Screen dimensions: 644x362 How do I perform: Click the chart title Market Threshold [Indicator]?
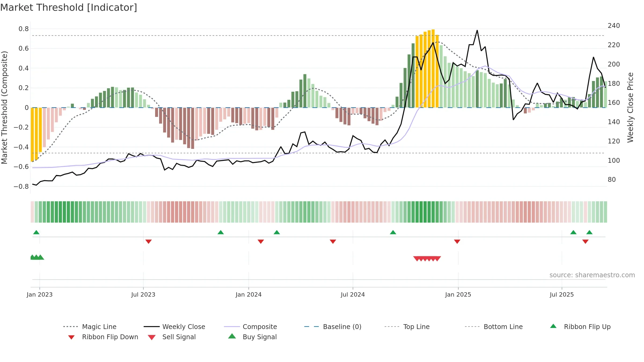69,8
